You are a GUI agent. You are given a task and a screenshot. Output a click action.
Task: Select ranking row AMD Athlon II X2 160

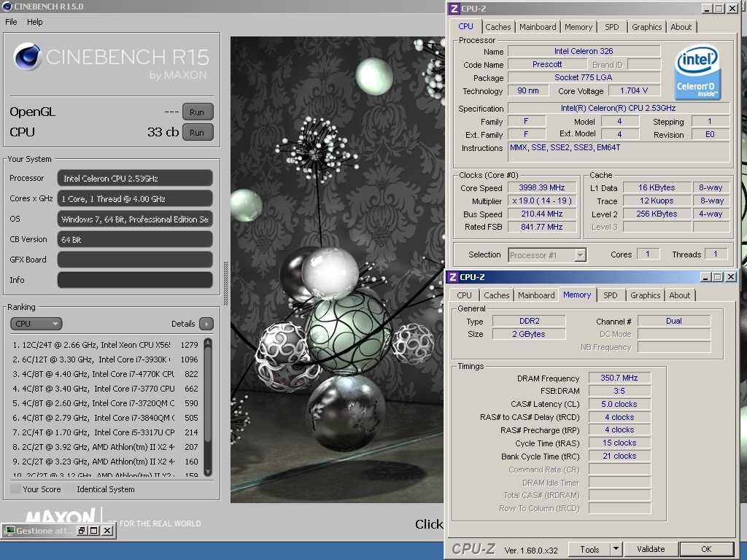click(105, 462)
